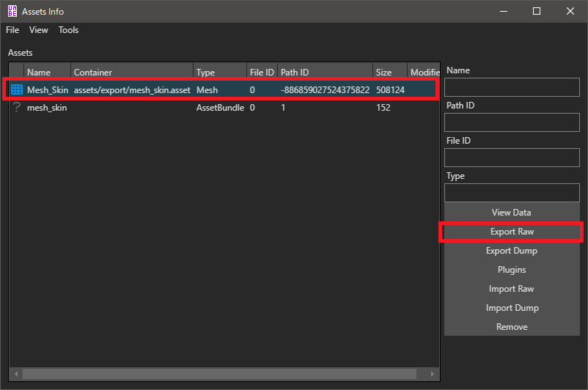The width and height of the screenshot is (588, 390).
Task: Click the question mark icon of mesh_skin row
Action: point(17,107)
